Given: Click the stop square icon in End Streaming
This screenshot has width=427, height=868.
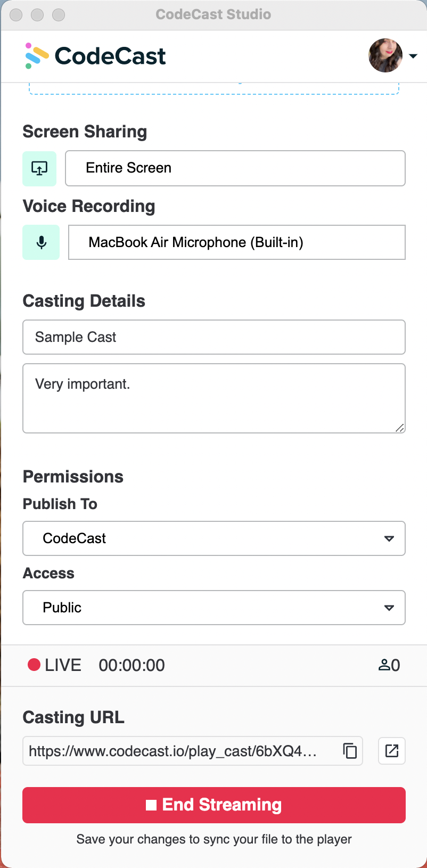Looking at the screenshot, I should coord(151,805).
